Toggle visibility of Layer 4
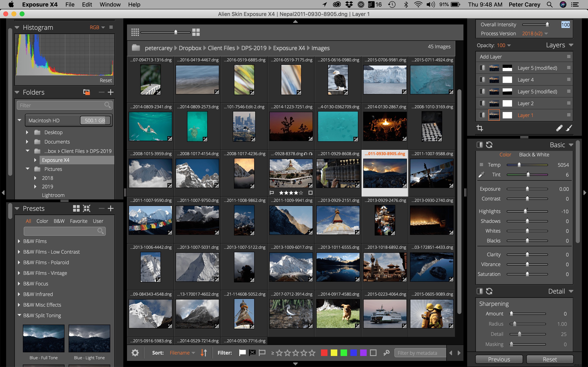This screenshot has height=367, width=588. pos(482,80)
